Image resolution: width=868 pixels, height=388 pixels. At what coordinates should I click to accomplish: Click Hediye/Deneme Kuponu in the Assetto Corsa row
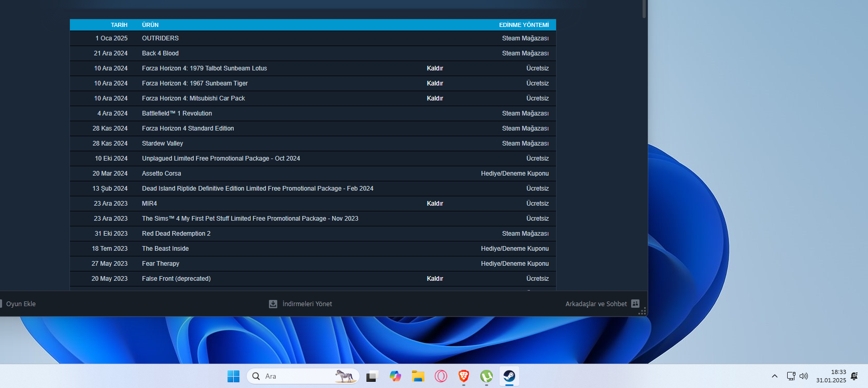tap(515, 174)
